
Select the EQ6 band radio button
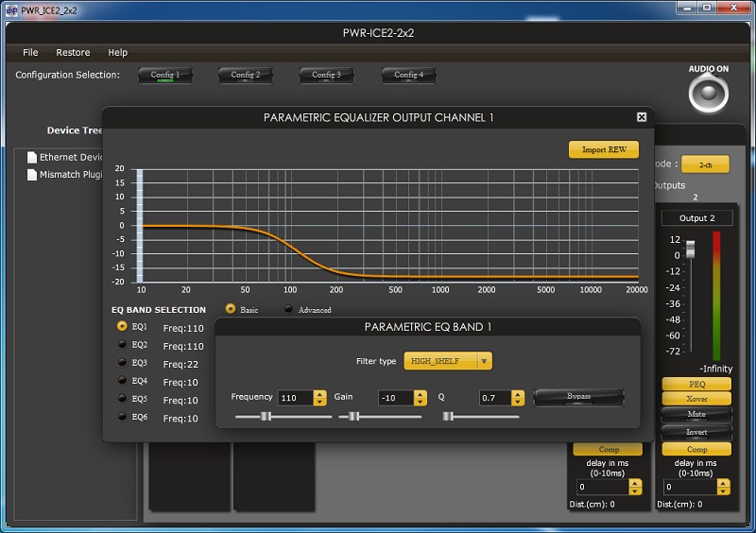[x=122, y=416]
